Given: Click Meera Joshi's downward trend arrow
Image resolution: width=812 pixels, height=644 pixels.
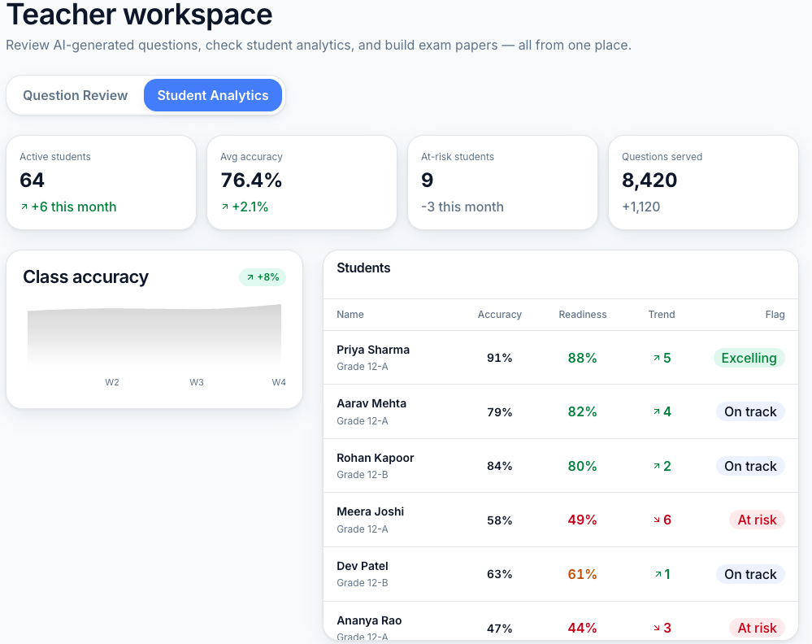Looking at the screenshot, I should (657, 520).
